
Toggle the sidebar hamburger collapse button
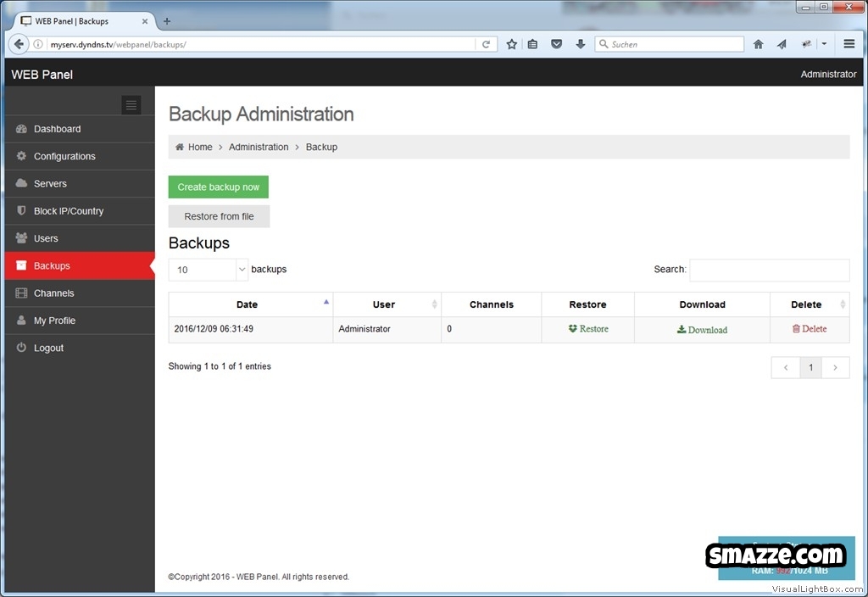click(131, 104)
